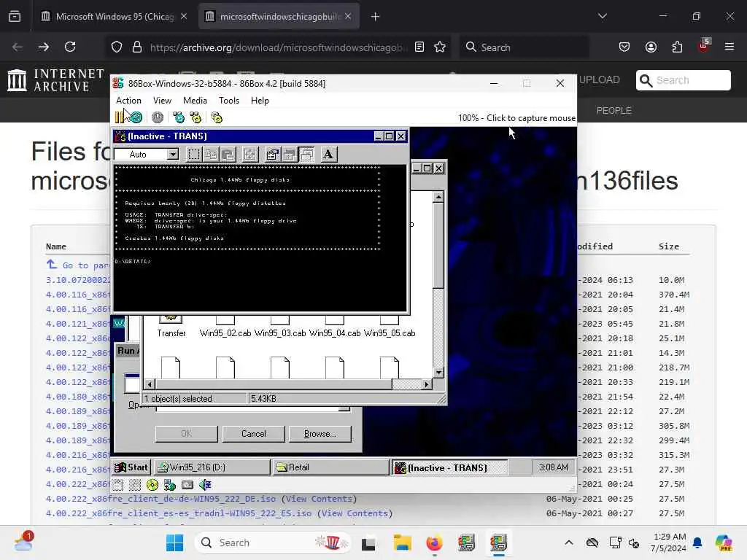Reload the current Firefox page

coord(70,47)
